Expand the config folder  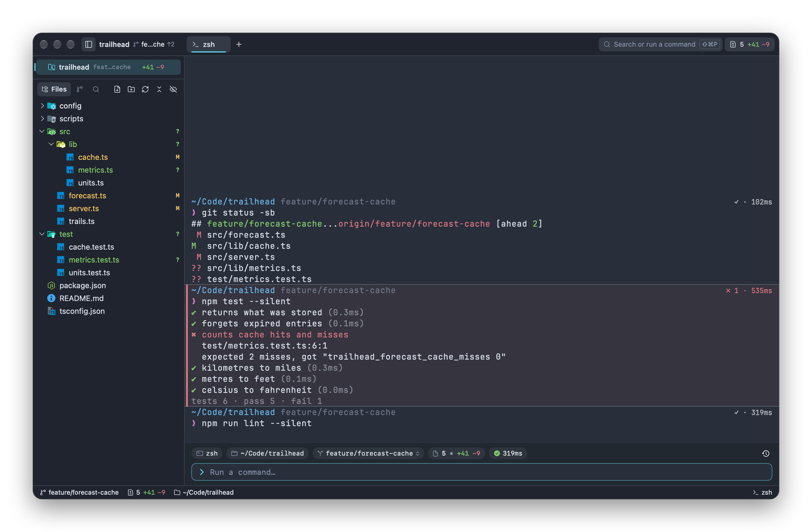coord(42,106)
